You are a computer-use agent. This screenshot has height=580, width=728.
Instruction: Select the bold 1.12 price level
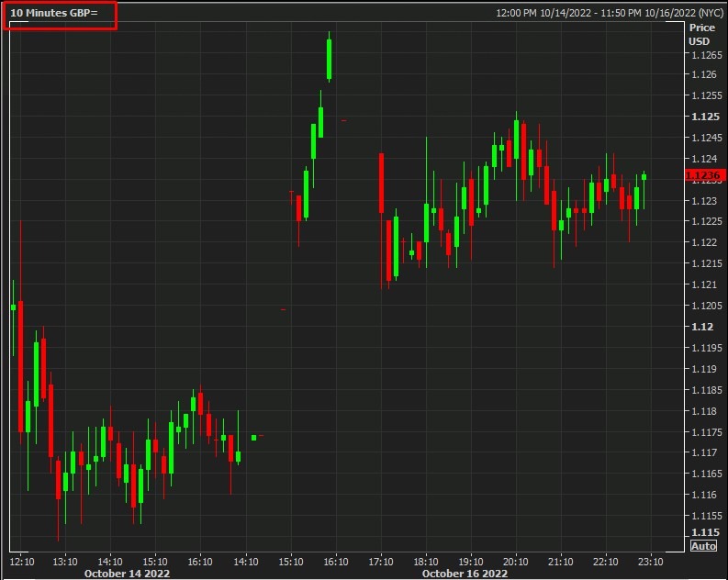[x=702, y=327]
